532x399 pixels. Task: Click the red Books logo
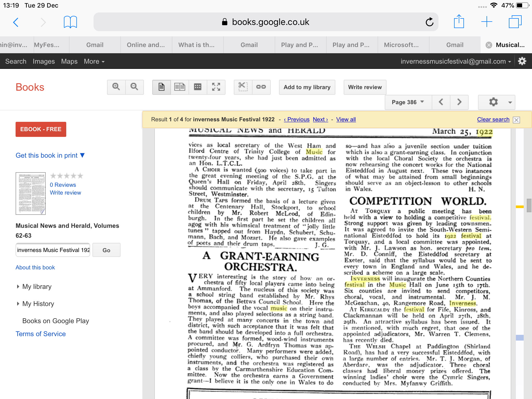pyautogui.click(x=30, y=87)
